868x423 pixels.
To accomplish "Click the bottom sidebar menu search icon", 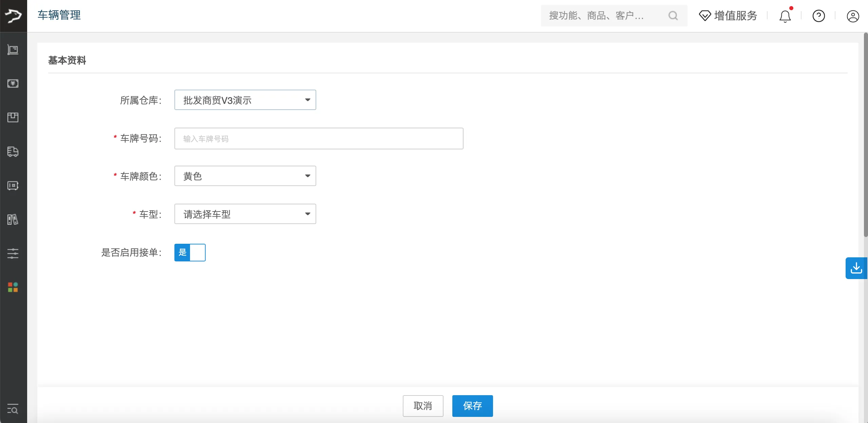I will pyautogui.click(x=13, y=410).
